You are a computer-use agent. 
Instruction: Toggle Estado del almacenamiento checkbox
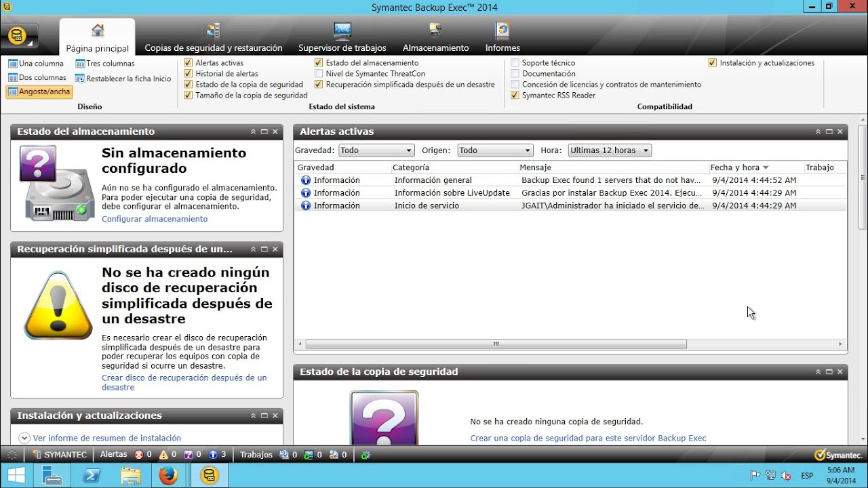pyautogui.click(x=319, y=63)
